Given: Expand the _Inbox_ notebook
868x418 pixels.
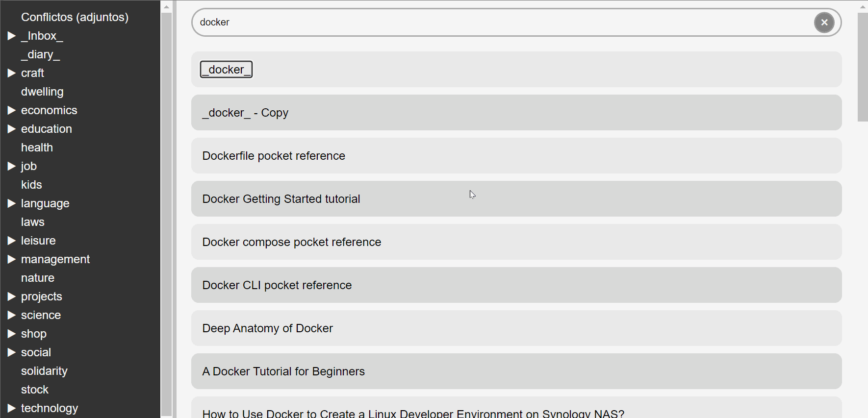Looking at the screenshot, I should tap(12, 36).
